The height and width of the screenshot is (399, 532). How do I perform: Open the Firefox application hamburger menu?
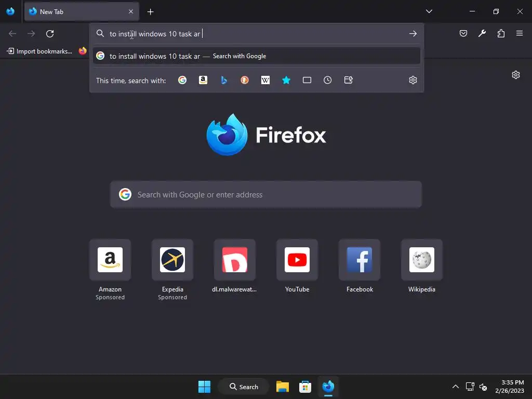coord(520,33)
